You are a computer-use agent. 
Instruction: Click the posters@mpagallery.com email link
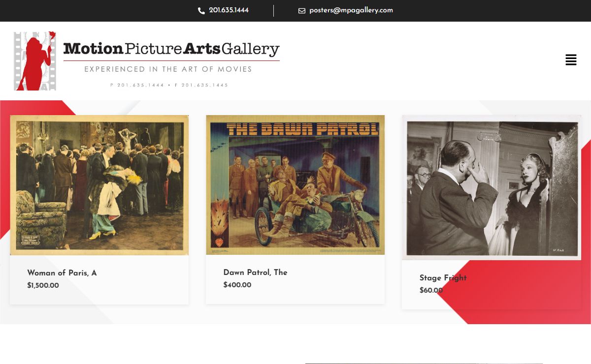(x=351, y=10)
